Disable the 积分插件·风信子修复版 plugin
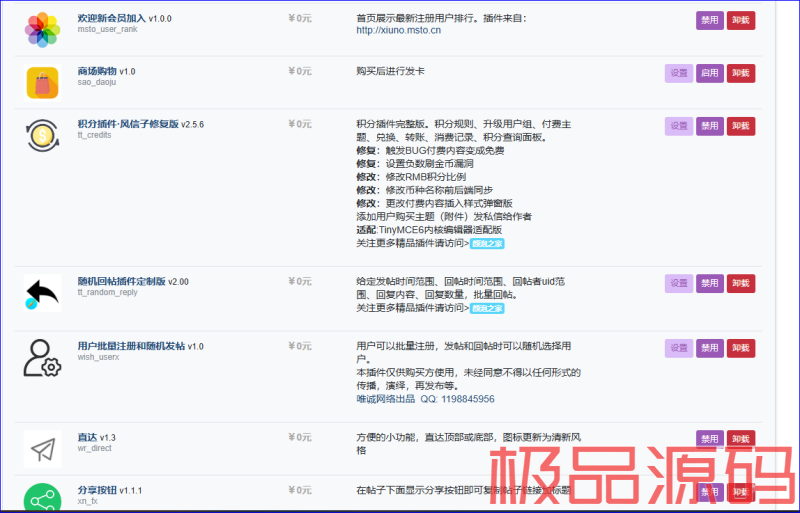800x513 pixels. tap(710, 126)
